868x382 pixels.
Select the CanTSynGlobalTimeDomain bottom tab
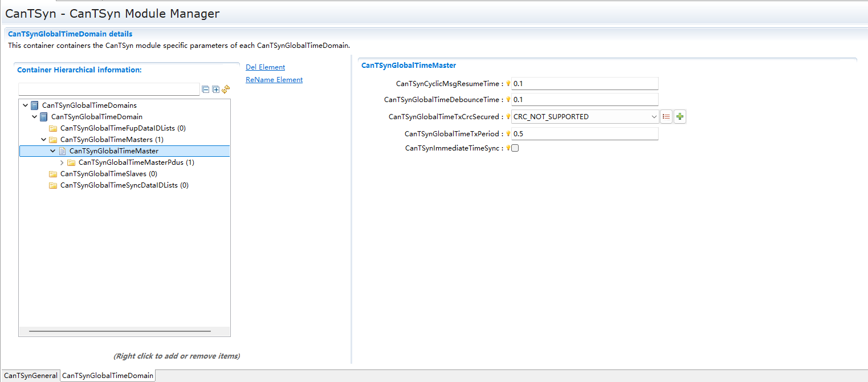pyautogui.click(x=108, y=376)
